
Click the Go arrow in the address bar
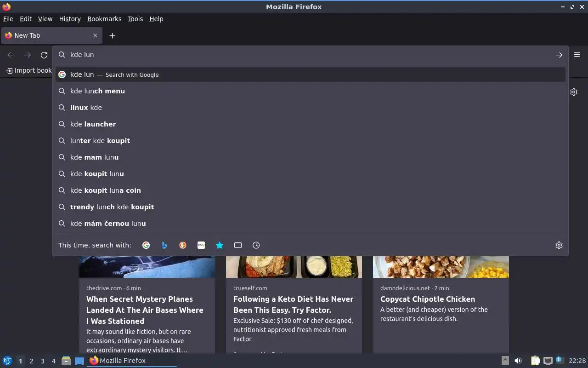pos(559,55)
